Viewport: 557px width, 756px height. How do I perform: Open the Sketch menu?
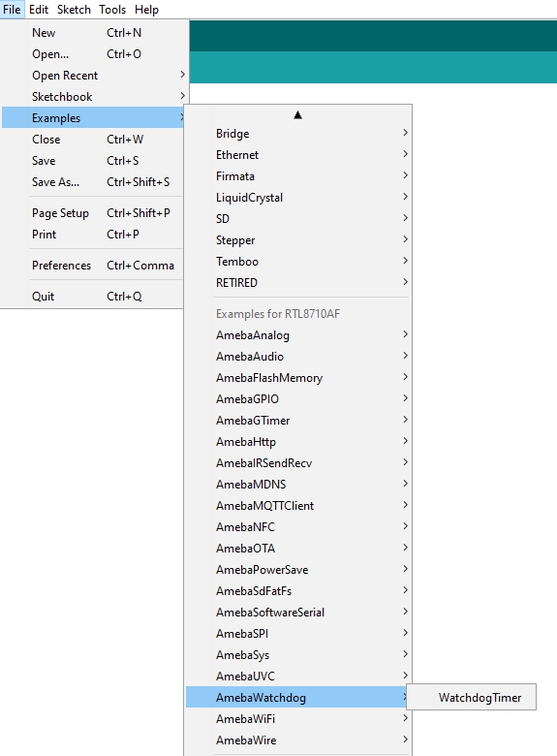point(74,9)
